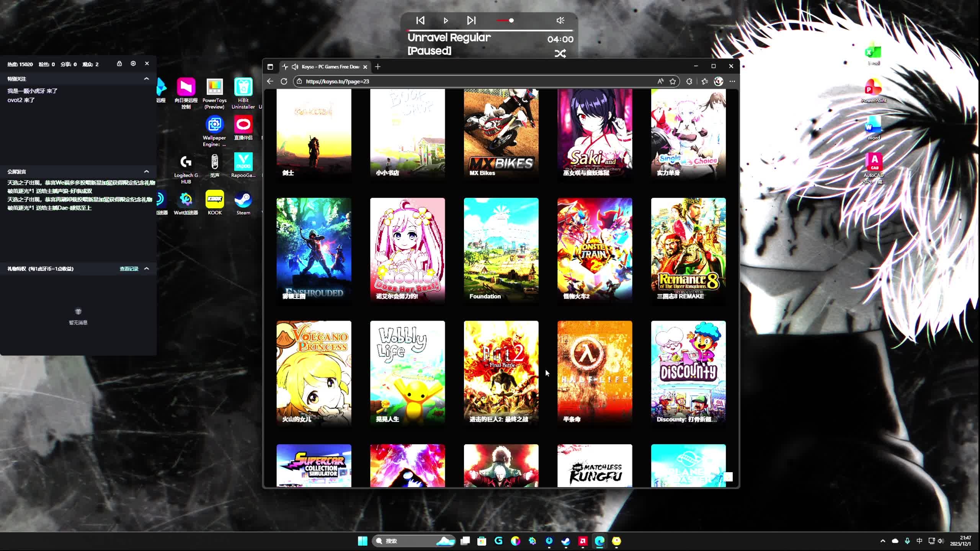Mute the music widget volume icon
Image resolution: width=980 pixels, height=551 pixels.
click(560, 20)
